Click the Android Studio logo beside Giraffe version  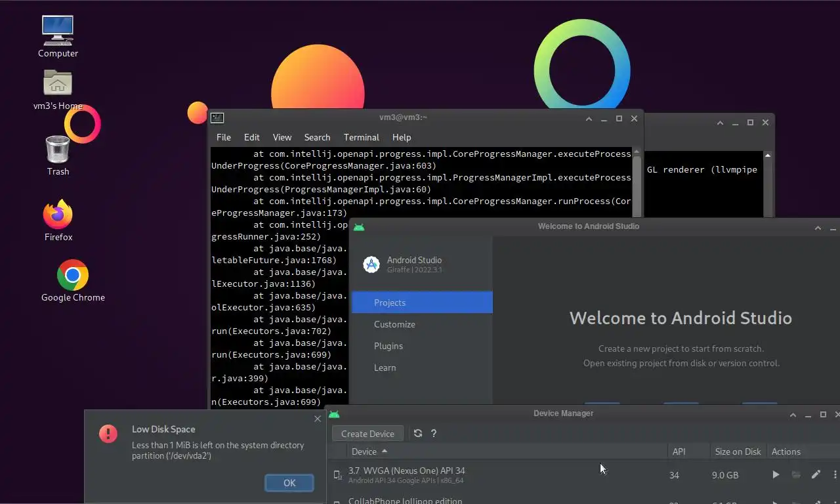tap(371, 264)
